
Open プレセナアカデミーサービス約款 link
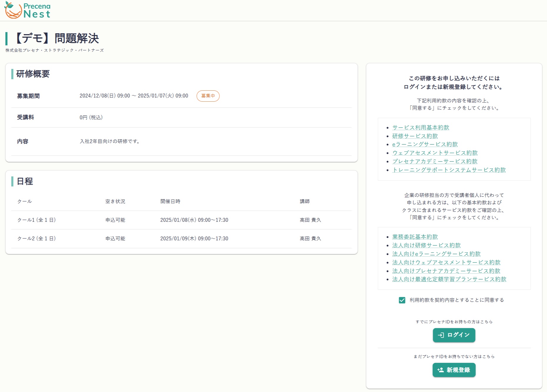click(435, 161)
